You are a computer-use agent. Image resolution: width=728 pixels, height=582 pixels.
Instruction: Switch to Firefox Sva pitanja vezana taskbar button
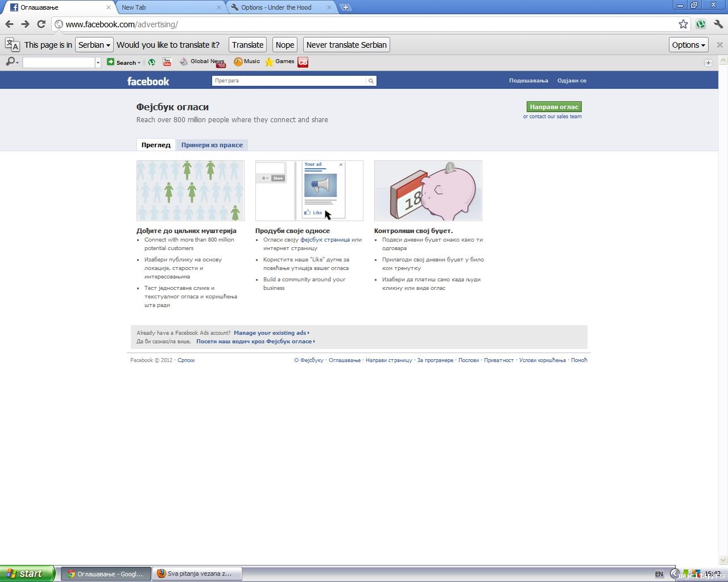point(197,574)
